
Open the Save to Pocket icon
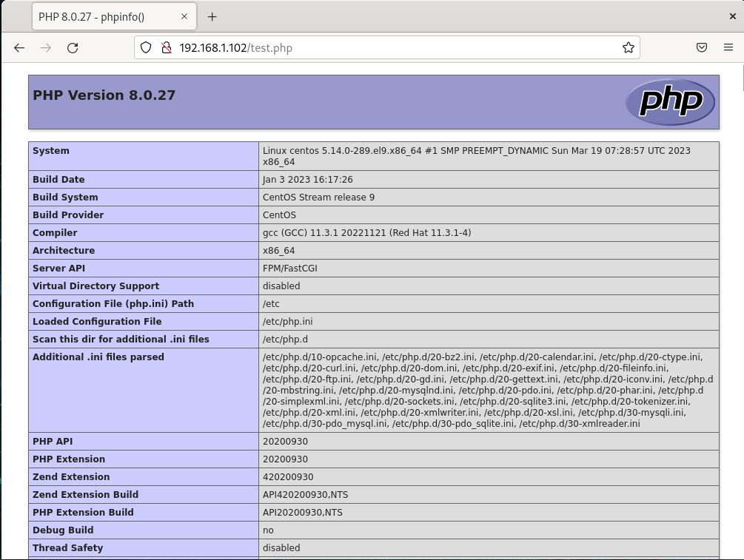[702, 47]
